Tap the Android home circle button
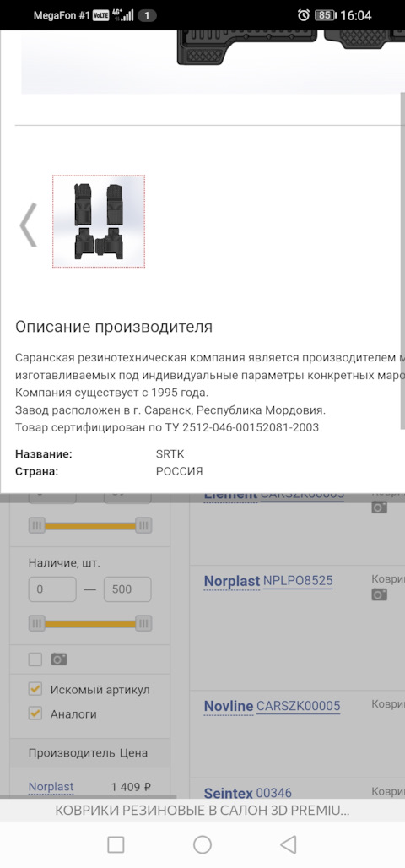Screen dimensions: 405x868 point(202,844)
